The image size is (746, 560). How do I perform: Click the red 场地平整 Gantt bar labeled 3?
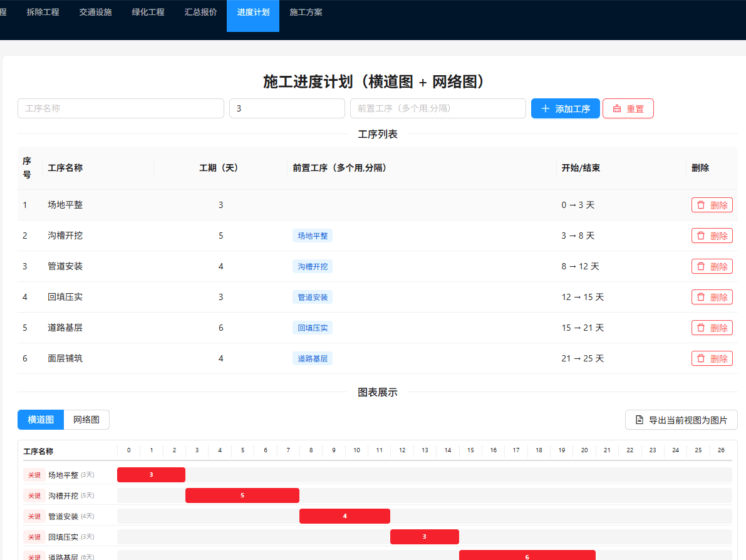pos(152,475)
